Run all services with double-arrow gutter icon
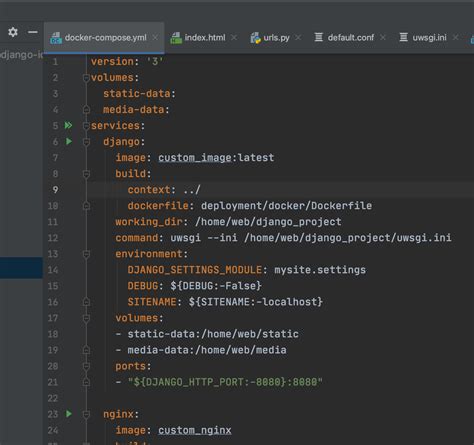This screenshot has width=474, height=445. 68,125
